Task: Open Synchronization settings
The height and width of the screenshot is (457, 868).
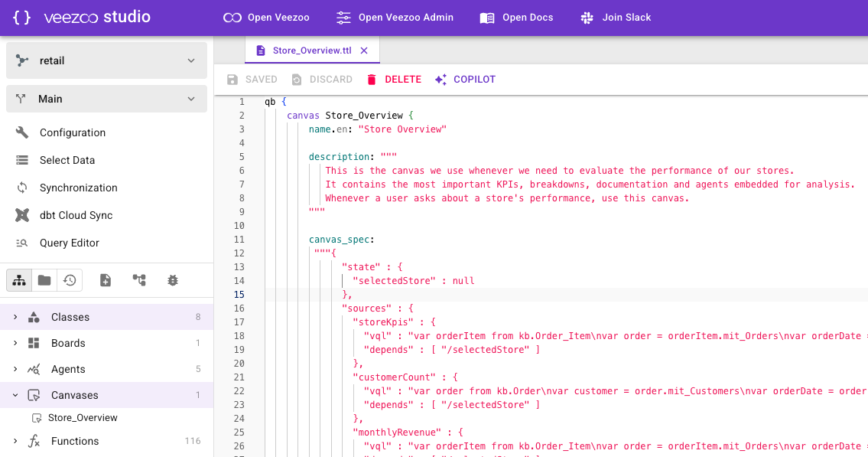Action: 79,188
